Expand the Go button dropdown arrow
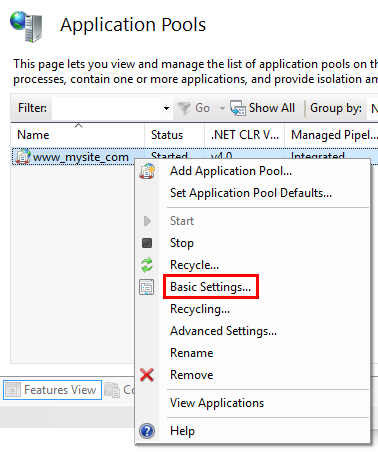The width and height of the screenshot is (378, 452). click(x=222, y=108)
